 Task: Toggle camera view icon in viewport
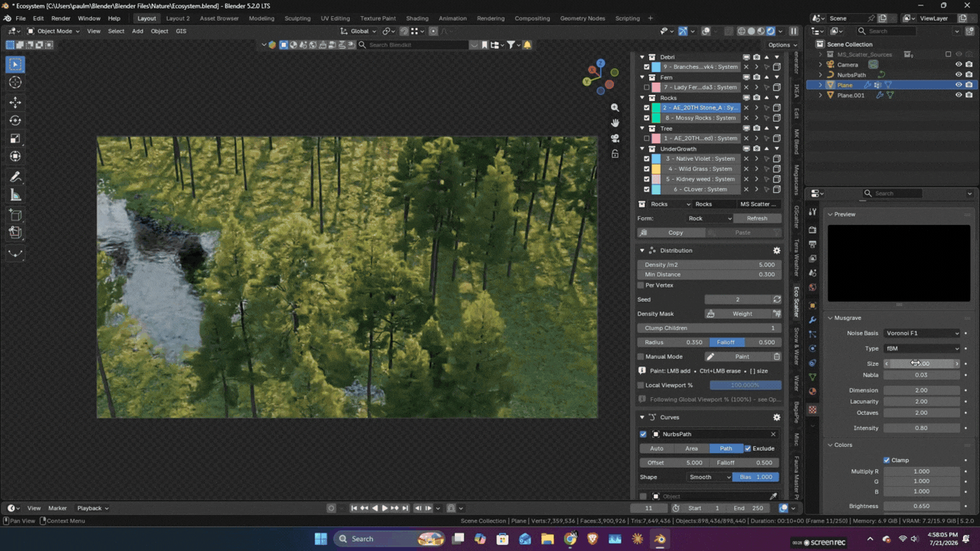(x=615, y=139)
